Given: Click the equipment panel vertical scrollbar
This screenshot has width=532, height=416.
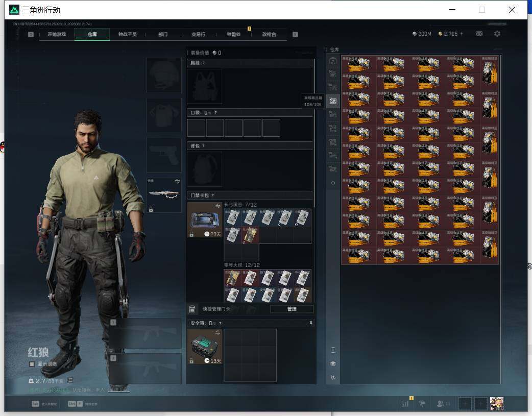Looking at the screenshot, I should point(315,132).
